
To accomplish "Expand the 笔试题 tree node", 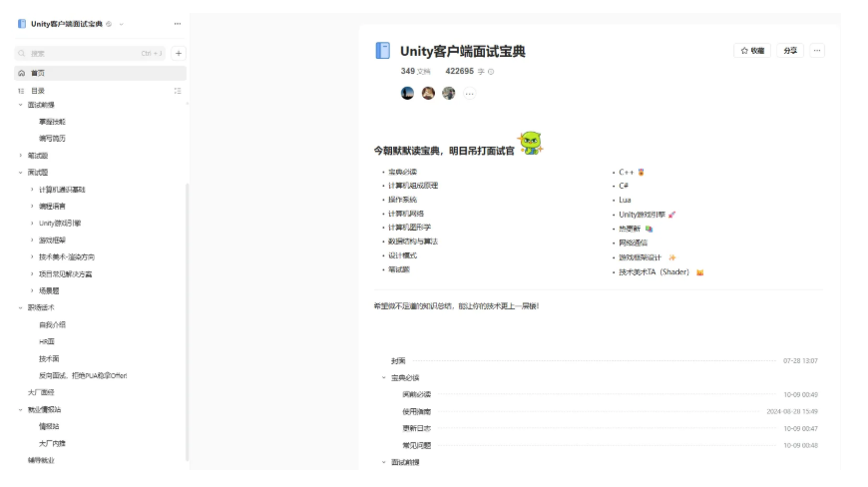I will (21, 156).
